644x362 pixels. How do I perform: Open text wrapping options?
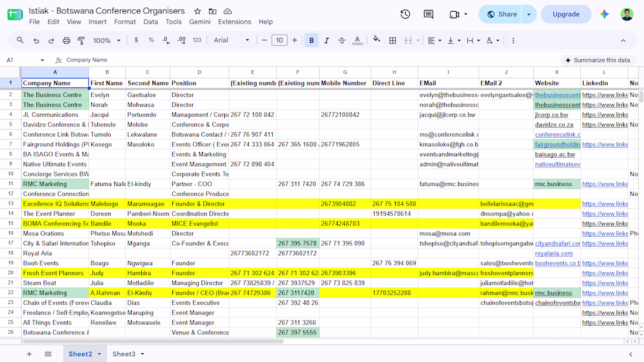[473, 40]
